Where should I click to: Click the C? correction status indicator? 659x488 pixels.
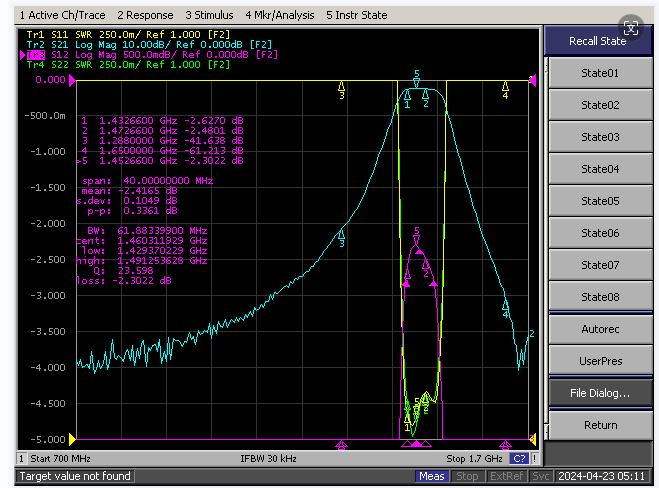pos(519,459)
